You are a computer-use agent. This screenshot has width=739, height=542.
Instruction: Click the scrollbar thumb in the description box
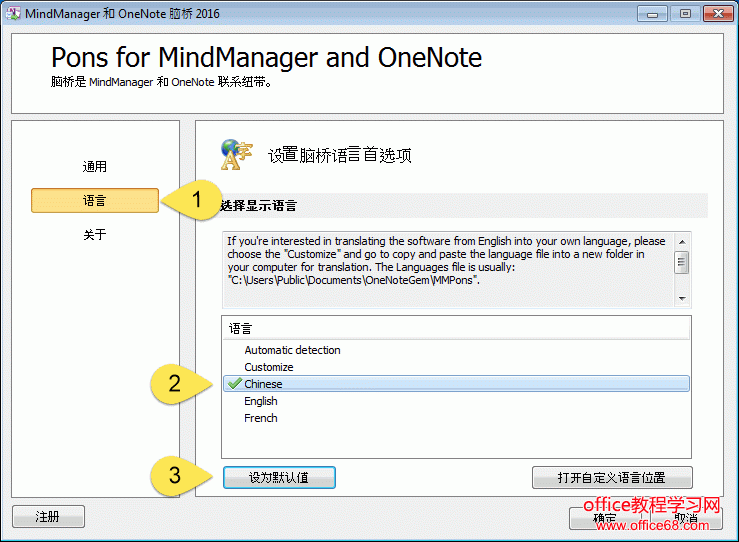click(x=682, y=263)
